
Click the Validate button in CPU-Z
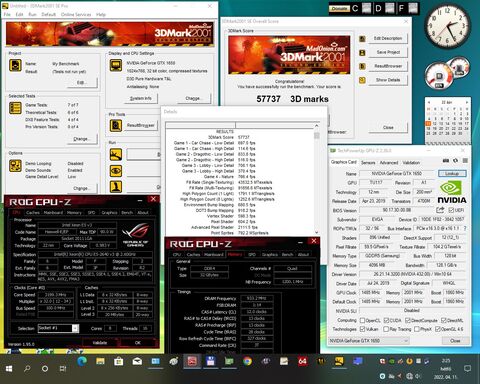click(100, 342)
